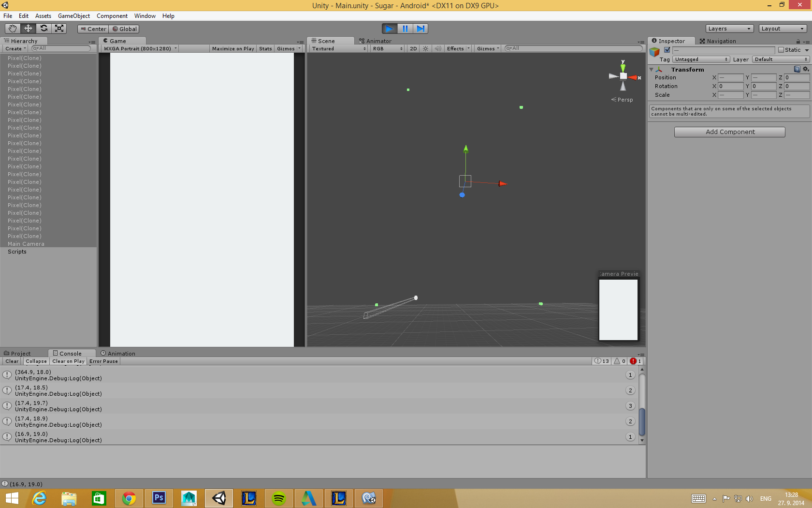Click the Step frame button
The height and width of the screenshot is (508, 812).
pos(420,29)
